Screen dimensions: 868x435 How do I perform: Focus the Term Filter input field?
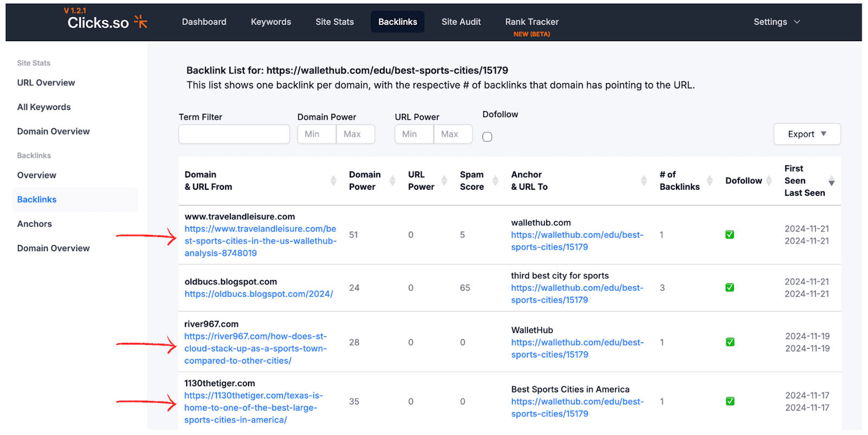pos(234,134)
